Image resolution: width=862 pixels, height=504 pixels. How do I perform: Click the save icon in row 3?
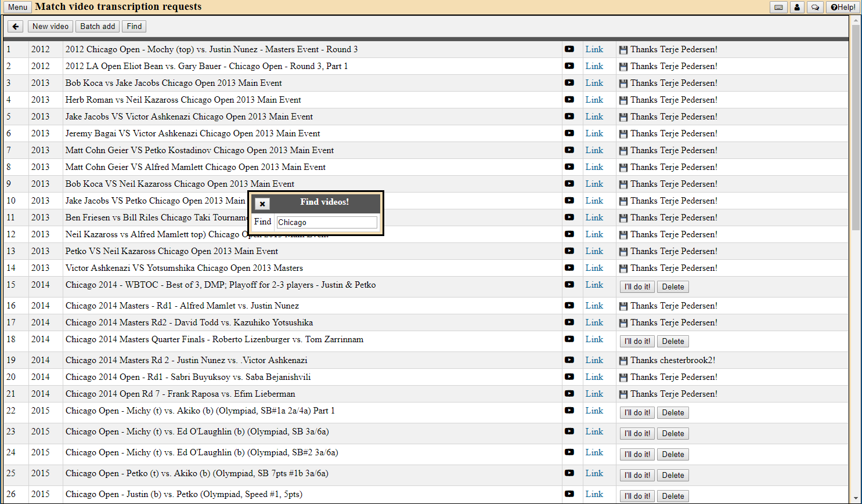[x=623, y=84]
